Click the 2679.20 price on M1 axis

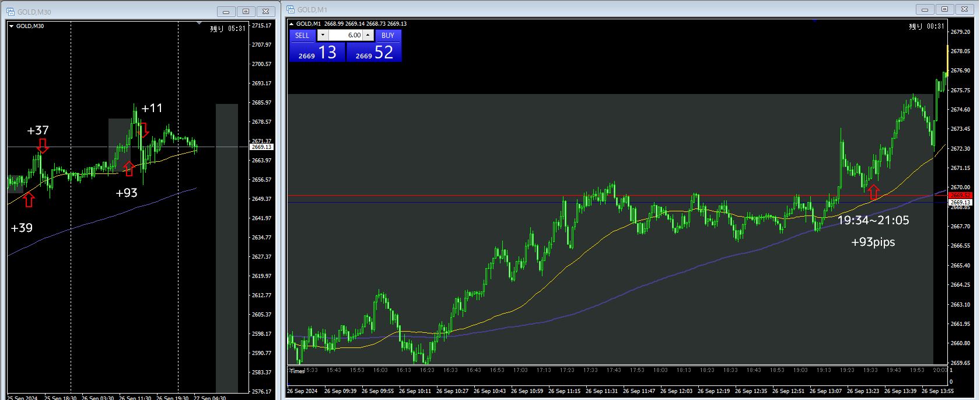pyautogui.click(x=960, y=32)
